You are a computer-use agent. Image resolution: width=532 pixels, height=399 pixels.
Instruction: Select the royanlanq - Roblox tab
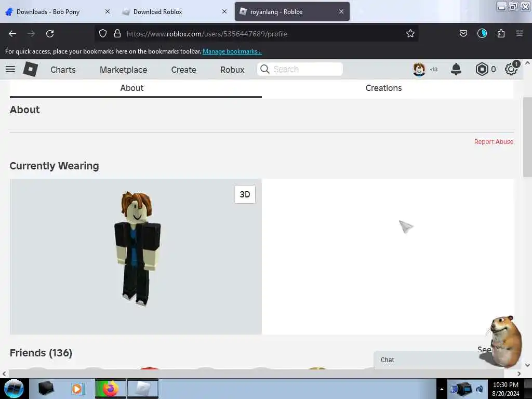(x=292, y=11)
